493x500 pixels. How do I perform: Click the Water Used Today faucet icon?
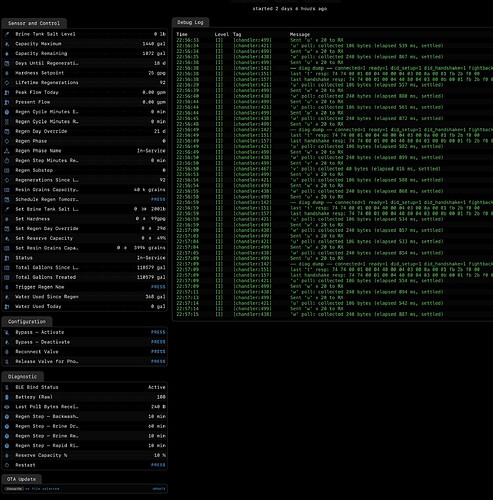(x=7, y=306)
